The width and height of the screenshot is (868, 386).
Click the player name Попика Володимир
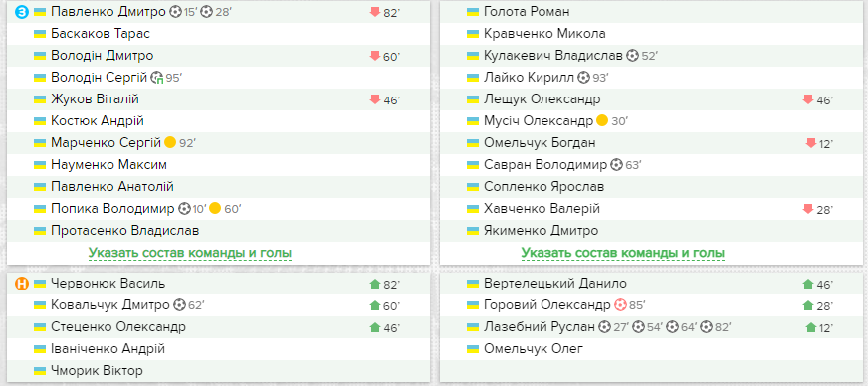coord(112,209)
